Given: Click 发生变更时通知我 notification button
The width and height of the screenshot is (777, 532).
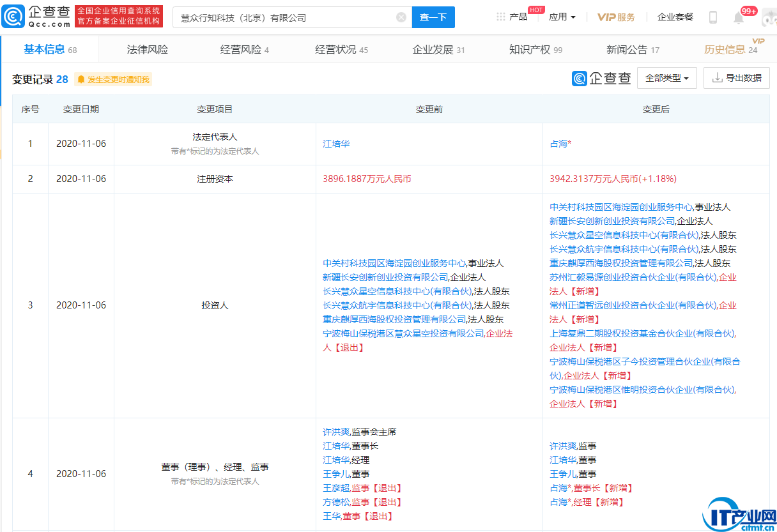Looking at the screenshot, I should click(x=112, y=79).
